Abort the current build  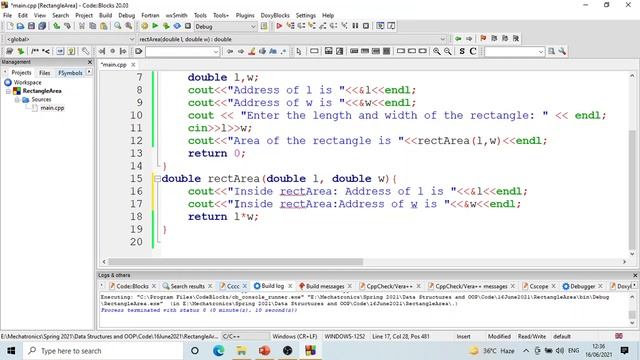pyautogui.click(x=188, y=26)
